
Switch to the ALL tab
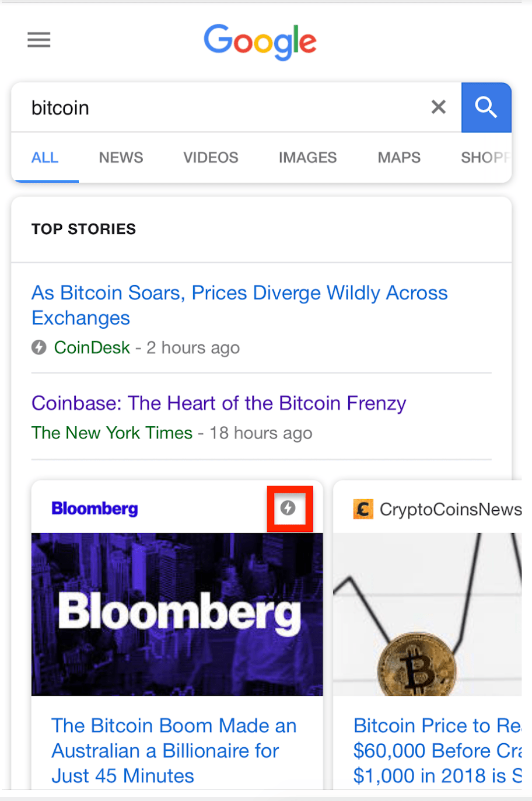pos(45,158)
